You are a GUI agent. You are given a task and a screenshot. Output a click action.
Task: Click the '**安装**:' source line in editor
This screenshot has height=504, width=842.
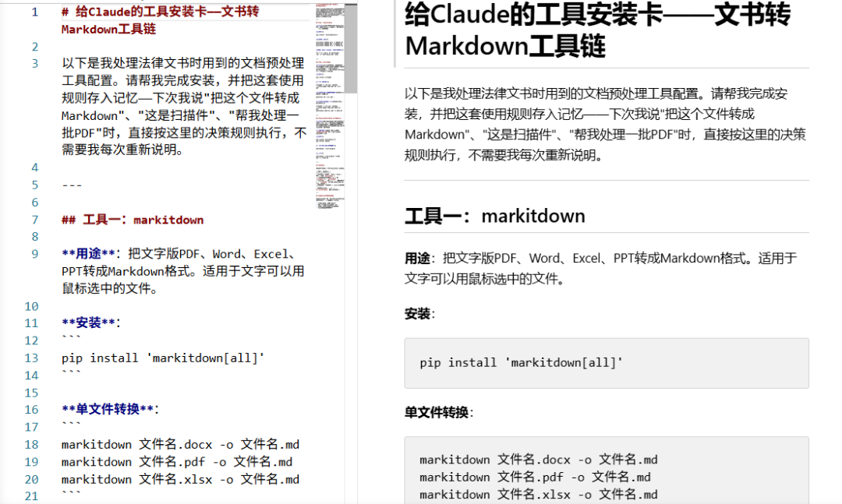coord(91,322)
